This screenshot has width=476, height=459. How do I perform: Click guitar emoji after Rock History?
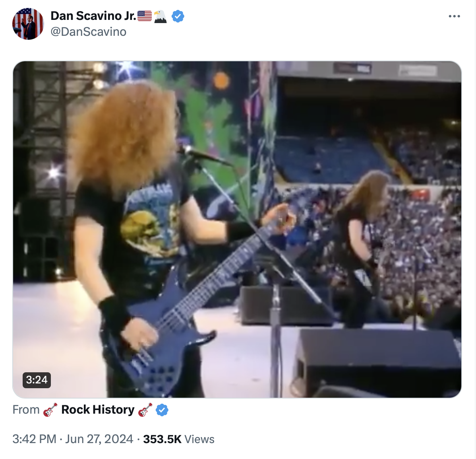click(145, 410)
